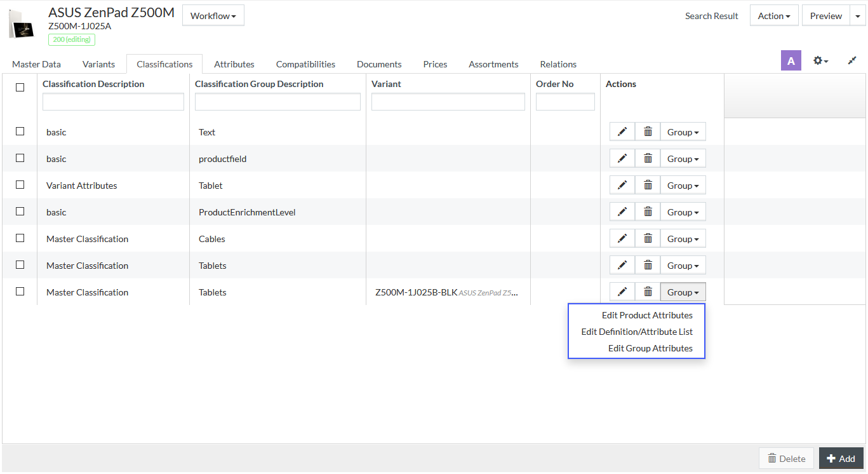Viewport: 868px width, 474px height.
Task: Focus the Order No filter field
Action: (x=565, y=102)
